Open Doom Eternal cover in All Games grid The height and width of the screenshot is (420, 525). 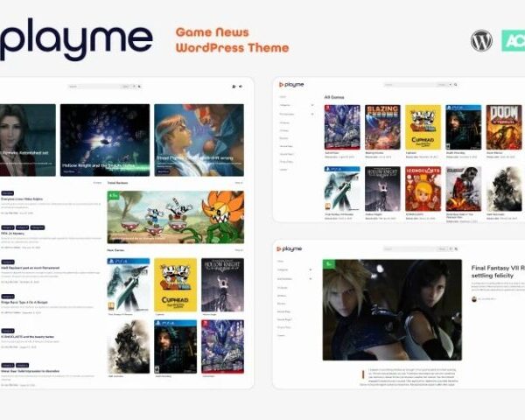point(504,127)
